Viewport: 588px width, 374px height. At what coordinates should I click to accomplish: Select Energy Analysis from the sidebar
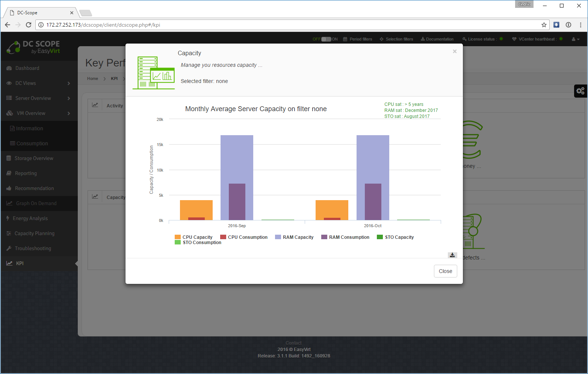click(x=30, y=218)
